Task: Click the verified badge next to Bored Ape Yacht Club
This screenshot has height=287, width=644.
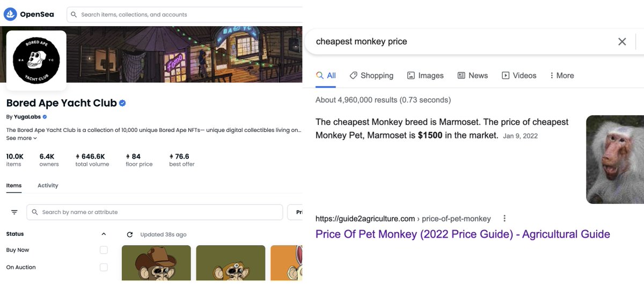Action: 122,103
